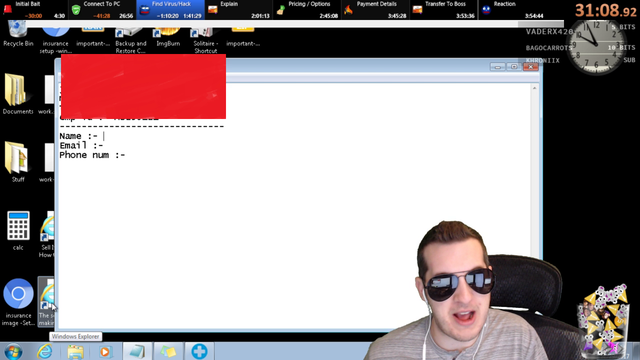
Task: Click the Notepad scrollbar up arrow
Action: pos(534,88)
